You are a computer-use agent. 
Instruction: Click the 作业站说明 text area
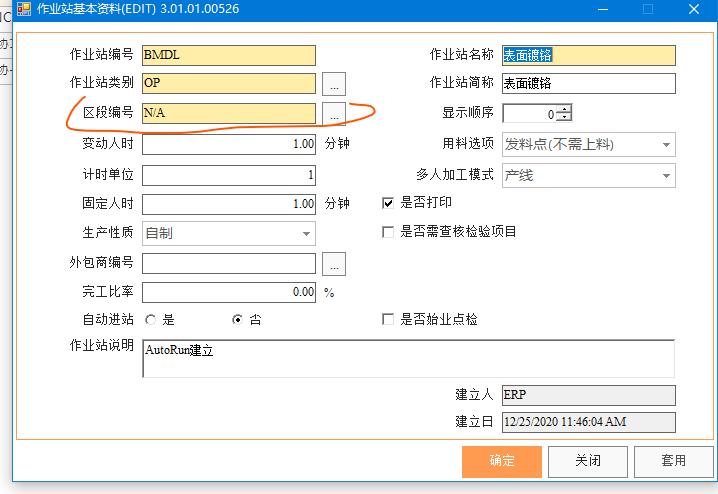coord(408,358)
